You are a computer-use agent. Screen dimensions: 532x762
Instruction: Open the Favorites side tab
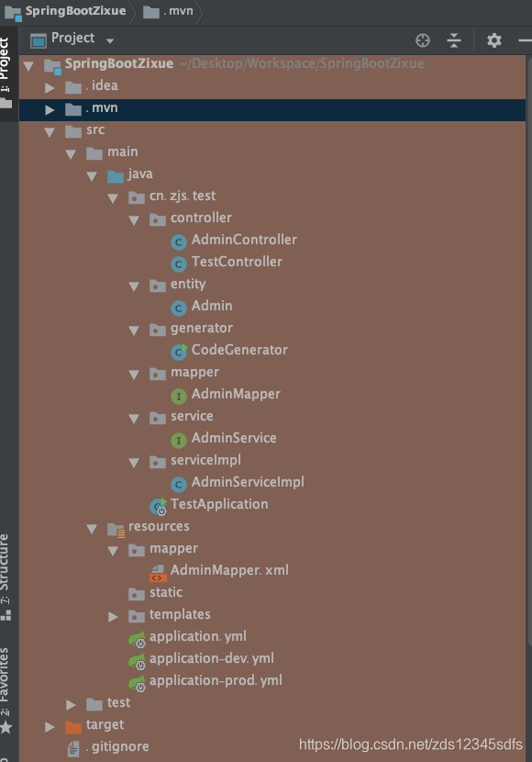[6, 690]
